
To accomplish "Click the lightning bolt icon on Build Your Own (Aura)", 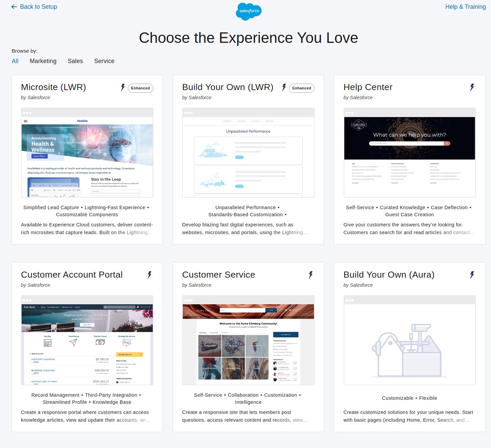I will tap(472, 275).
